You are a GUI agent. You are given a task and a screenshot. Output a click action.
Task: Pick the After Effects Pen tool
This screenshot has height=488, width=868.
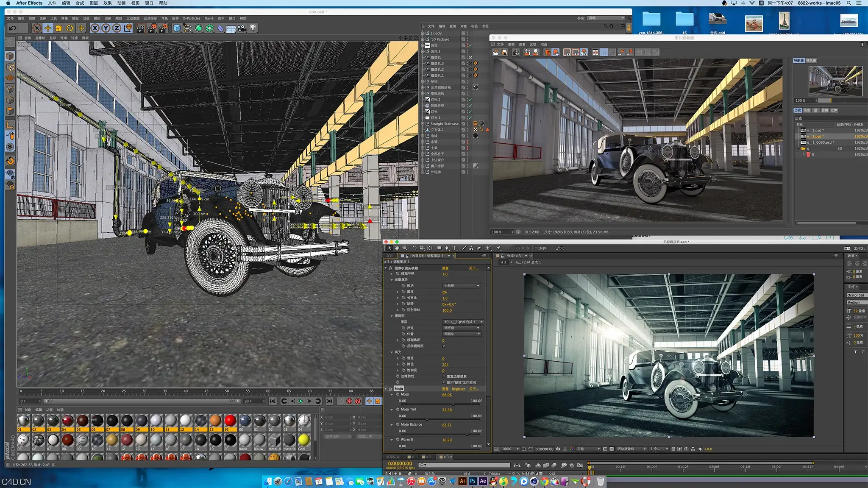click(447, 248)
